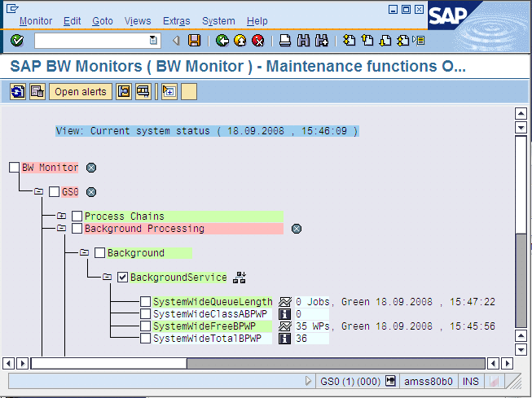
Task: Open the Extras menu
Action: coord(176,20)
